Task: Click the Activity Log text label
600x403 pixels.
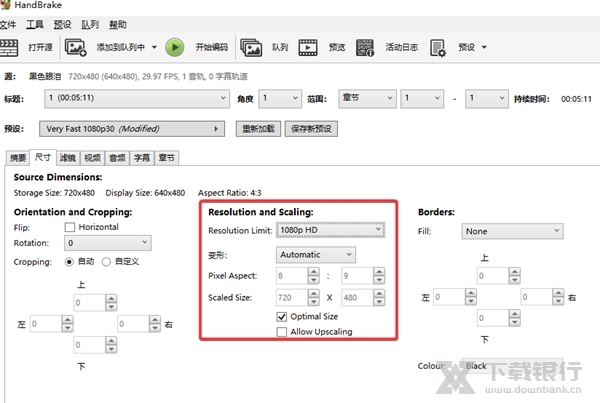Action: coord(402,47)
